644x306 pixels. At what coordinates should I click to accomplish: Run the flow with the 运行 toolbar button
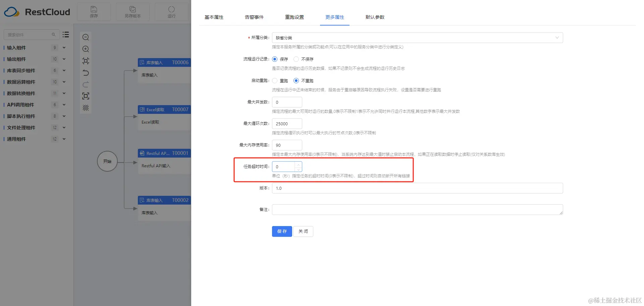pos(171,12)
